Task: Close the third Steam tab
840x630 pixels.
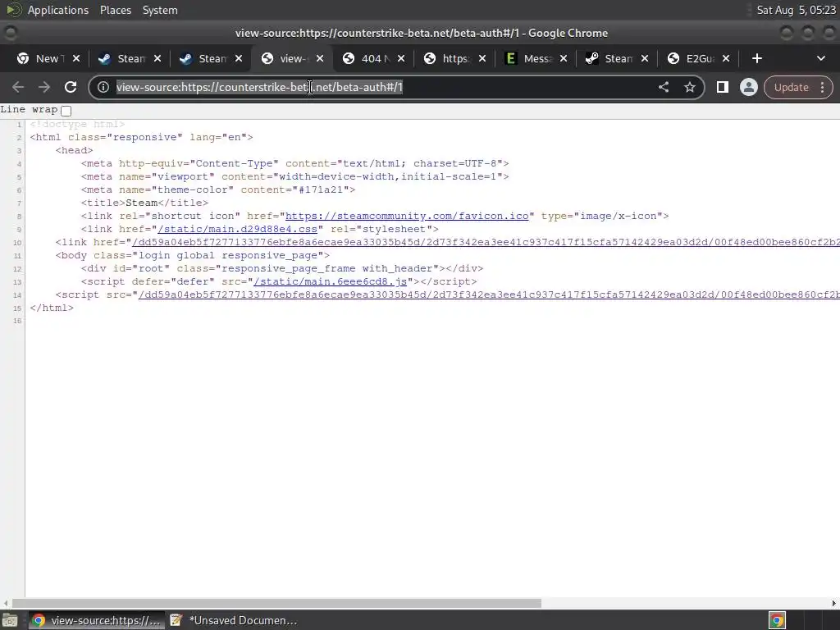Action: (645, 58)
